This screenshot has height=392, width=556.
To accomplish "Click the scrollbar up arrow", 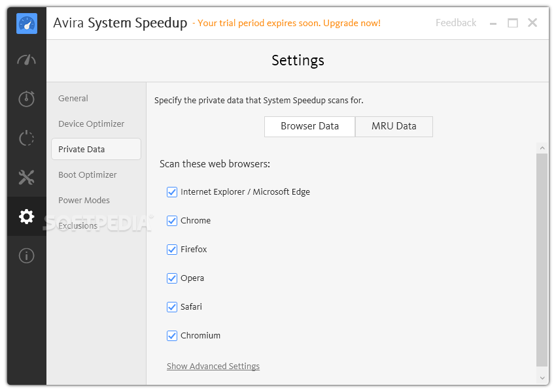I will point(542,148).
